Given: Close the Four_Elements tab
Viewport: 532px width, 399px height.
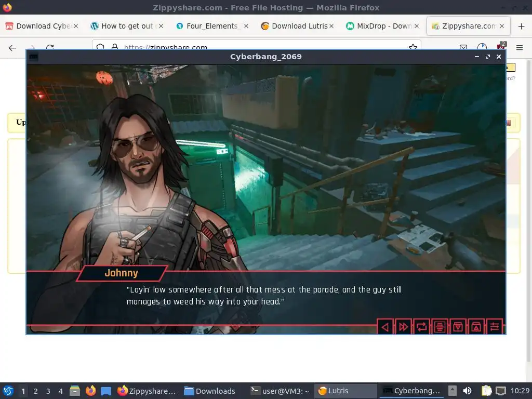Looking at the screenshot, I should [x=246, y=26].
